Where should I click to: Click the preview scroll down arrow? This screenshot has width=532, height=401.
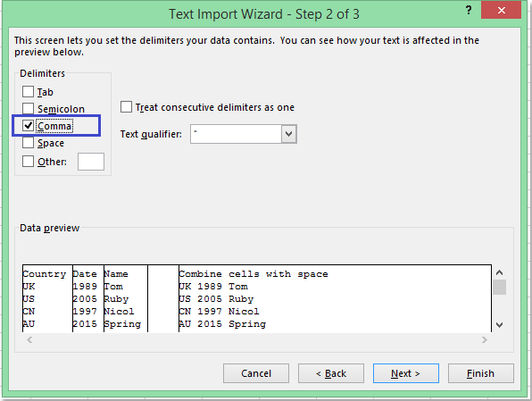499,325
